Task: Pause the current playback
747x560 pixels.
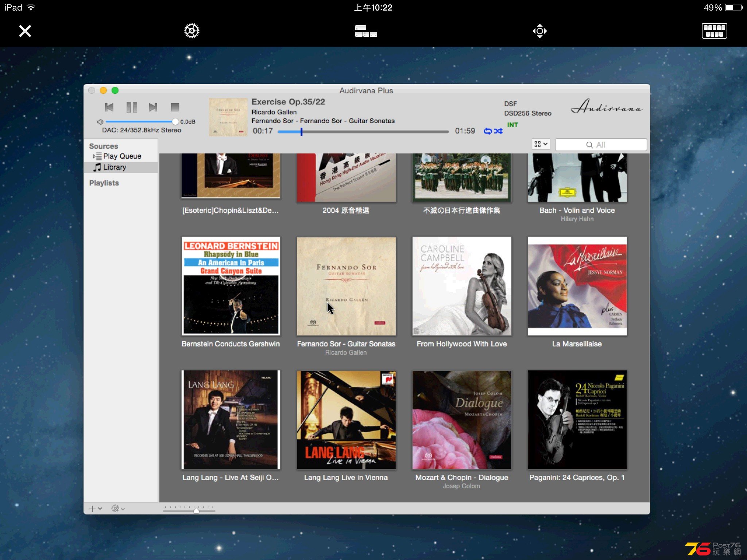Action: pos(131,107)
